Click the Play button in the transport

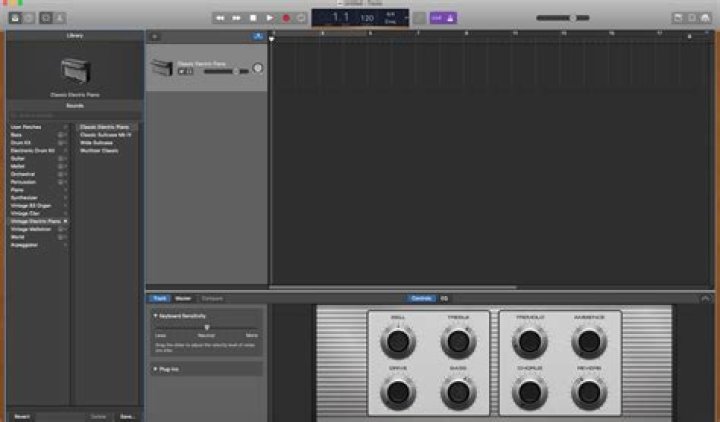point(270,18)
